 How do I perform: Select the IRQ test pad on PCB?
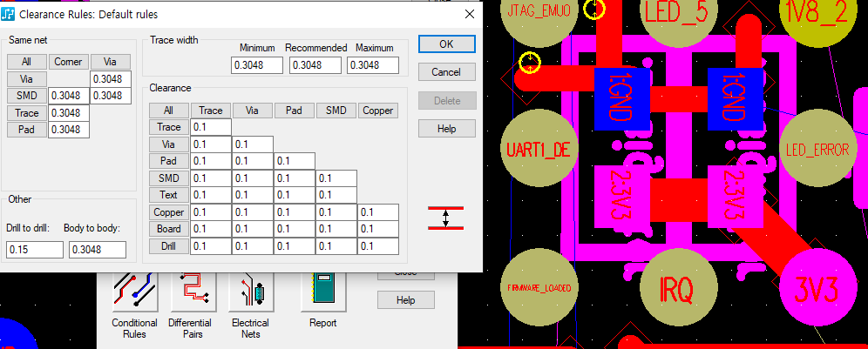click(675, 287)
